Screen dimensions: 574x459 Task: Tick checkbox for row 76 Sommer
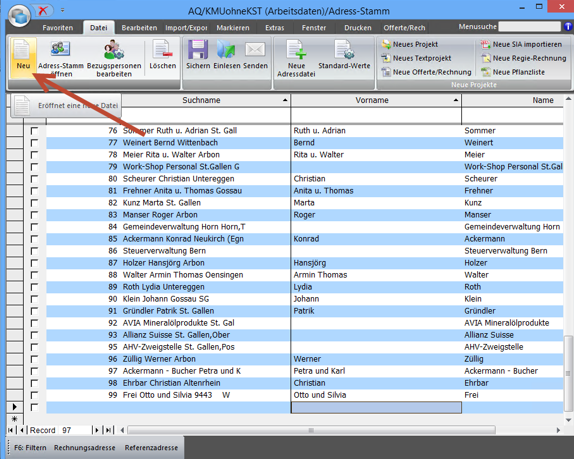tap(34, 131)
